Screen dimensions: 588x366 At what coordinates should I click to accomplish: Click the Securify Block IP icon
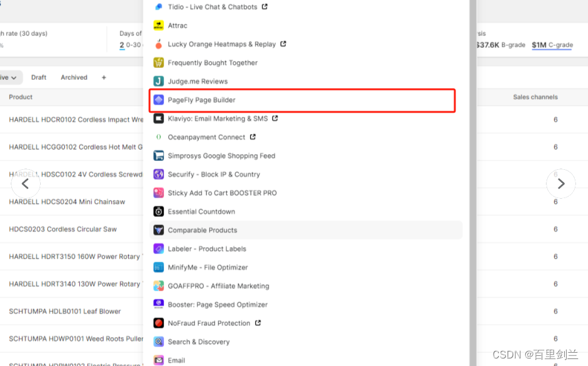(x=159, y=174)
